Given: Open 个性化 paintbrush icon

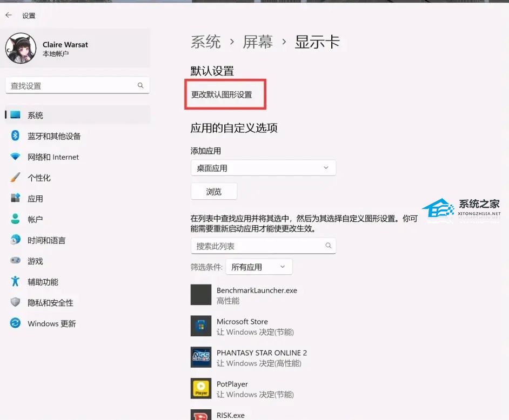Looking at the screenshot, I should (16, 178).
